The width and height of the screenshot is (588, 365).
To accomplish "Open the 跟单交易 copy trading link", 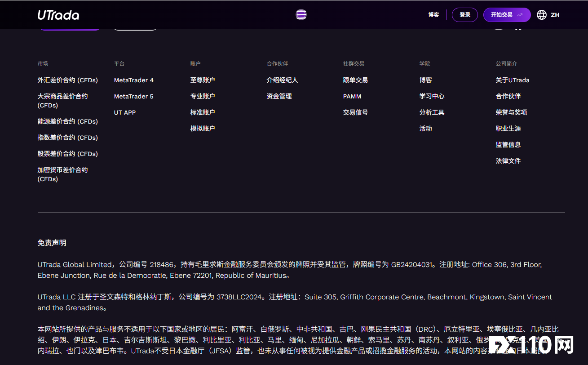I will pyautogui.click(x=355, y=80).
